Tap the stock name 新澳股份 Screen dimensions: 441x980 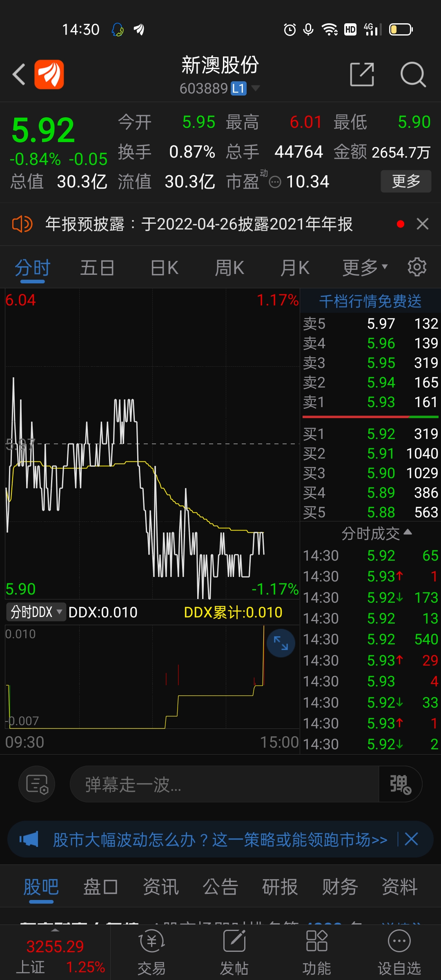point(220,65)
